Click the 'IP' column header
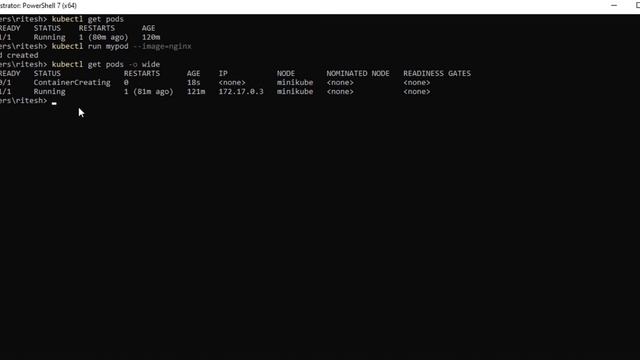Screen dimensions: 640x360 tap(223, 73)
